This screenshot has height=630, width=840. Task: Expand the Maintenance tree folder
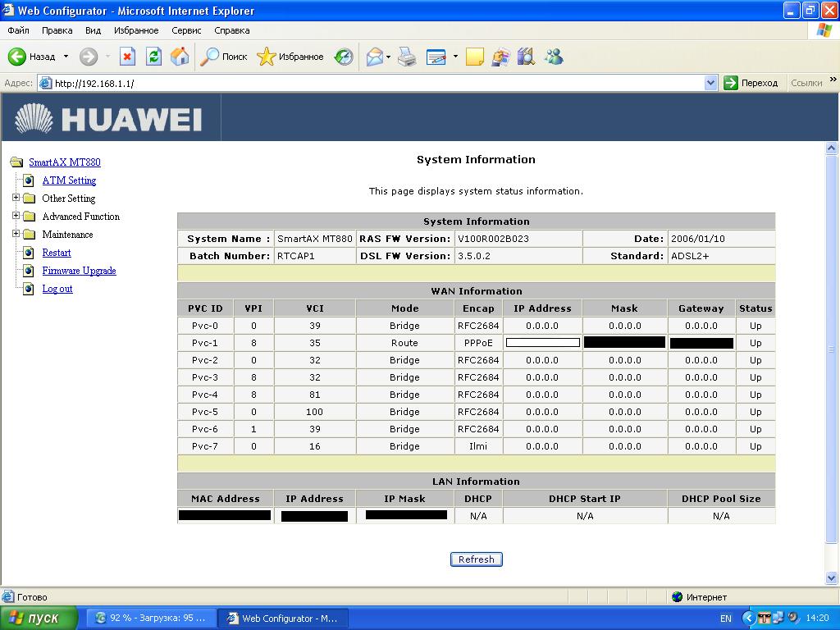(16, 234)
